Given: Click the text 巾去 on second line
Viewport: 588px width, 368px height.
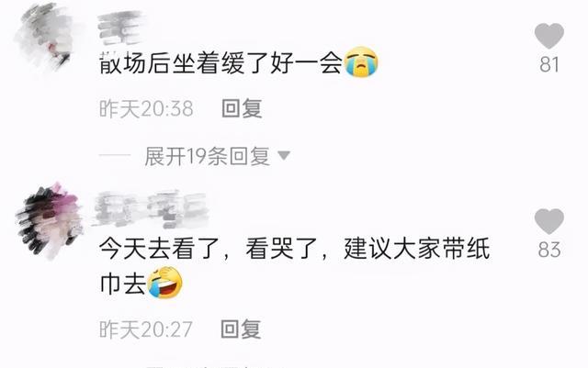Looking at the screenshot, I should 123,284.
